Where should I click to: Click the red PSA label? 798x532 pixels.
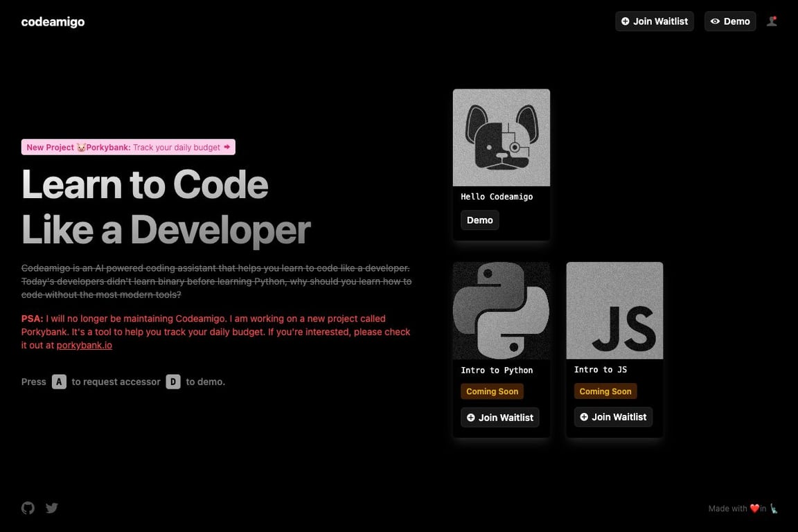[32, 319]
